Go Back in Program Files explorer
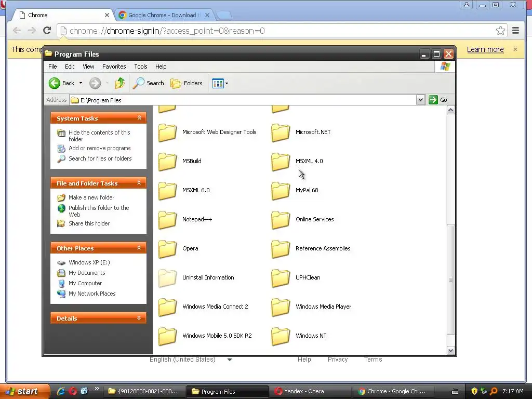This screenshot has width=532, height=399. pyautogui.click(x=61, y=83)
